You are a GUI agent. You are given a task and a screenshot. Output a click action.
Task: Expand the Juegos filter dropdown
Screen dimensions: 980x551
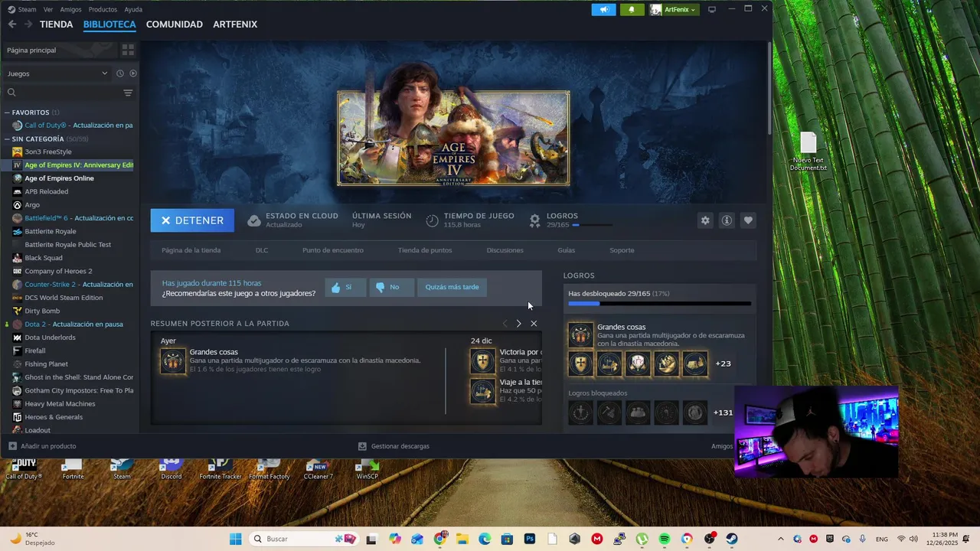[57, 73]
